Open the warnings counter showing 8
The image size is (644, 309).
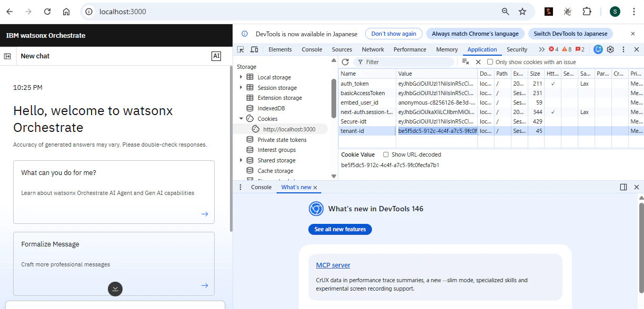[x=567, y=49]
